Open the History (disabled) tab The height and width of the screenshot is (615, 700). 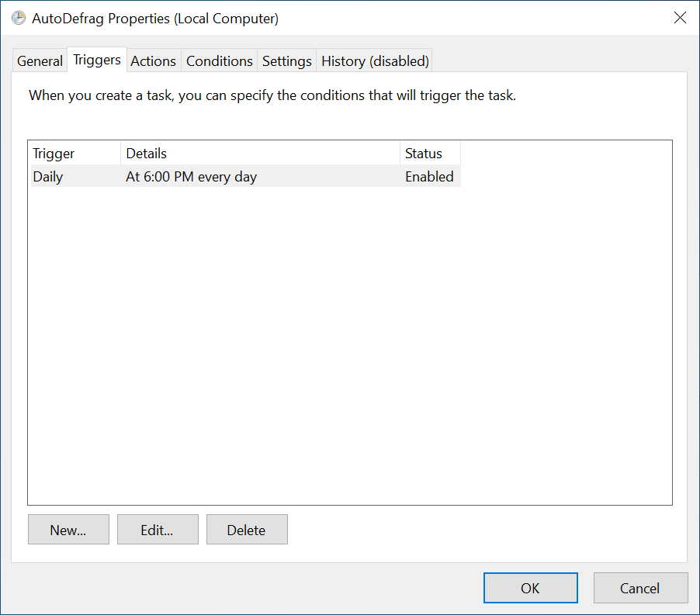coord(375,61)
